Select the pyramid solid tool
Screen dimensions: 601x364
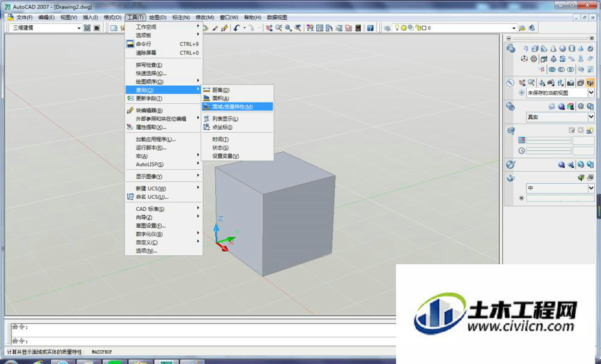click(581, 48)
